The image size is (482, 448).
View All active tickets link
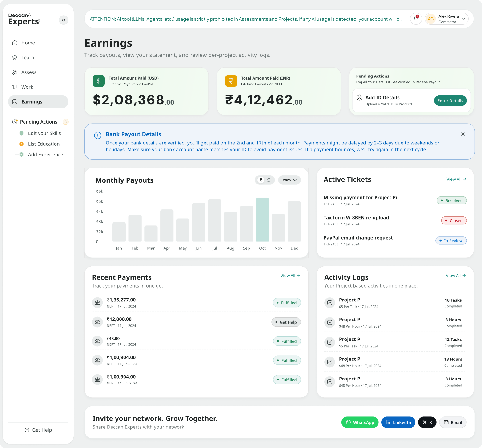point(456,179)
